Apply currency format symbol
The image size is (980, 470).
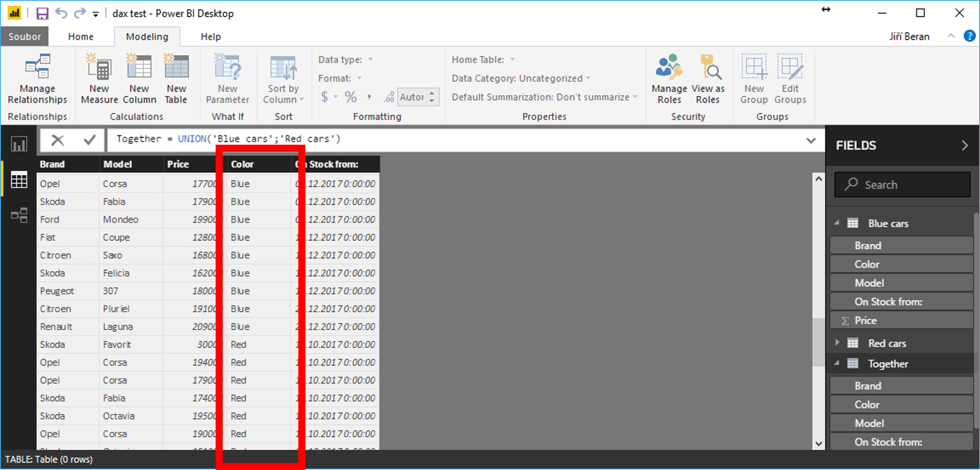pos(324,97)
